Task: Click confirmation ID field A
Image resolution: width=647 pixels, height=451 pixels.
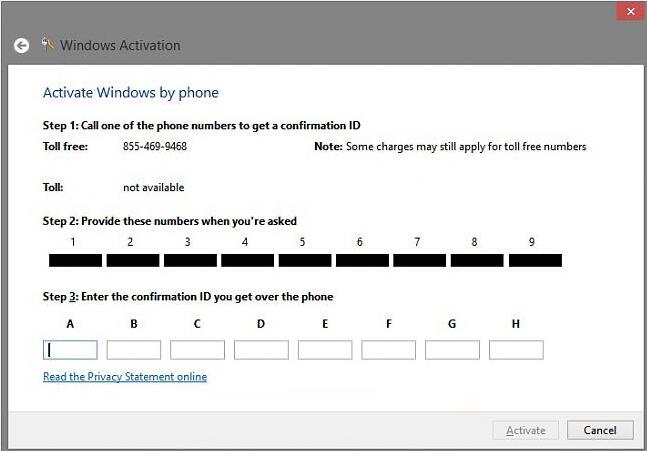Action: click(70, 350)
